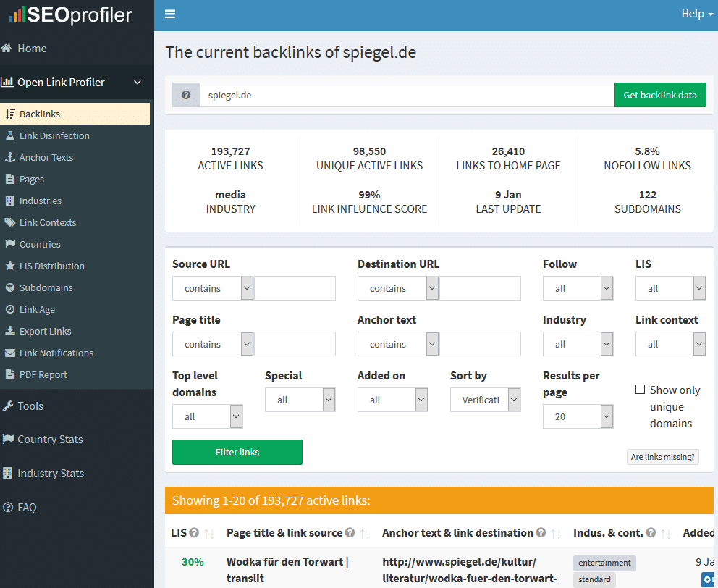Screen dimensions: 718x588
Task: Click the Link Age clock icon
Action: click(x=10, y=309)
